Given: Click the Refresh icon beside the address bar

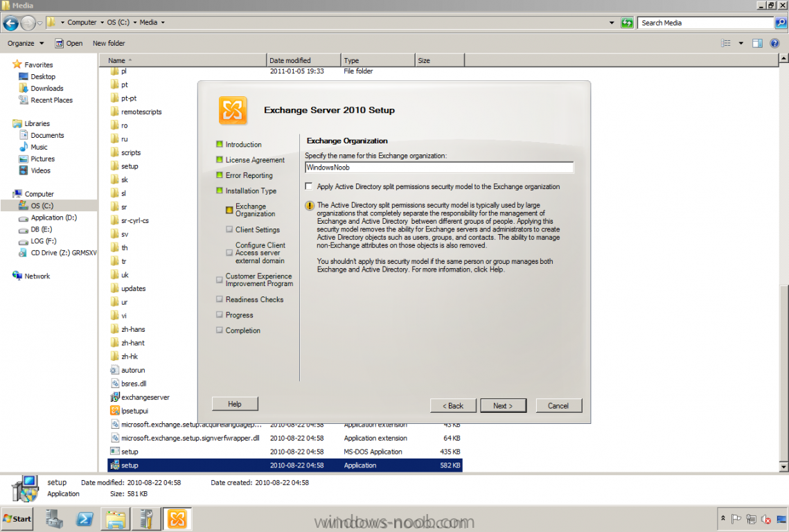Looking at the screenshot, I should (x=627, y=23).
